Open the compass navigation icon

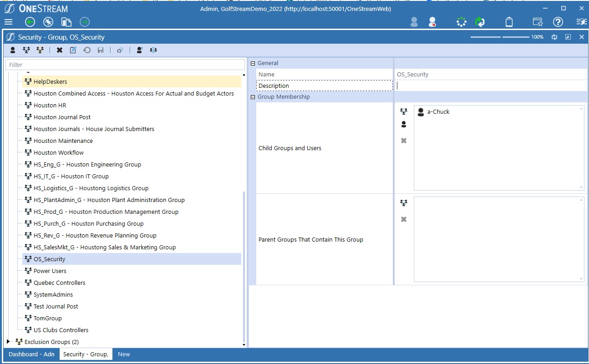pos(48,22)
